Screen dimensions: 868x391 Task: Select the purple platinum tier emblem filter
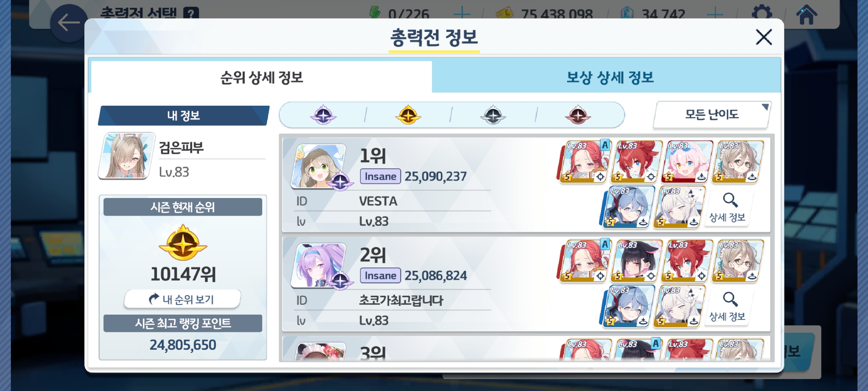[323, 115]
